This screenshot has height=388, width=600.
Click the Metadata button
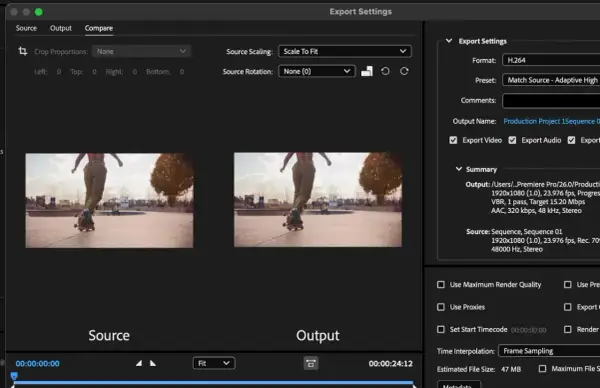click(x=459, y=385)
